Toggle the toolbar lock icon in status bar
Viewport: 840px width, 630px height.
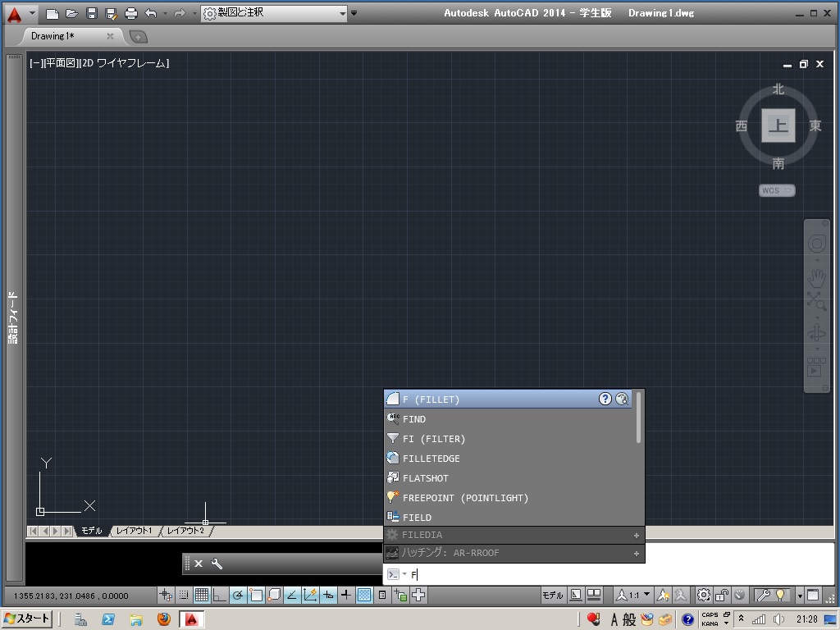coord(722,596)
